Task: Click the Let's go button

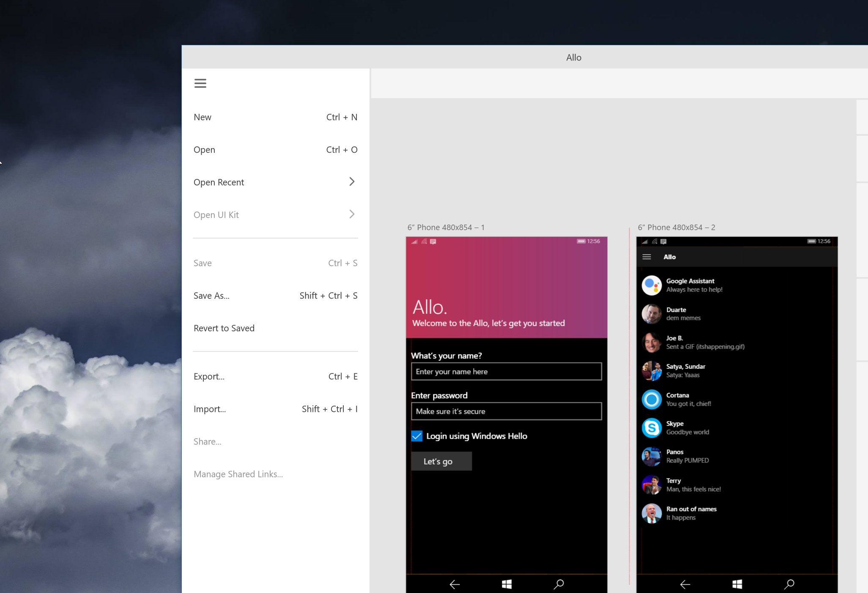Action: [441, 461]
